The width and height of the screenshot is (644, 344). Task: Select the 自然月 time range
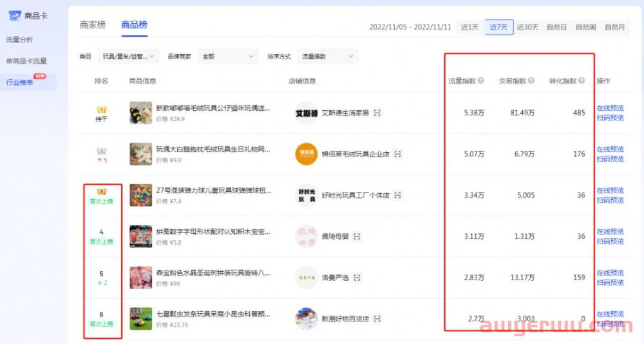615,27
